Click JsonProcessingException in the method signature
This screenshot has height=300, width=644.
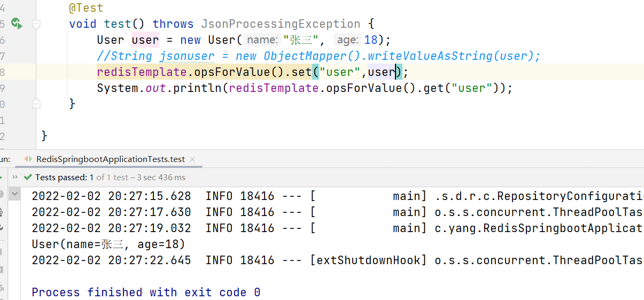[281, 24]
